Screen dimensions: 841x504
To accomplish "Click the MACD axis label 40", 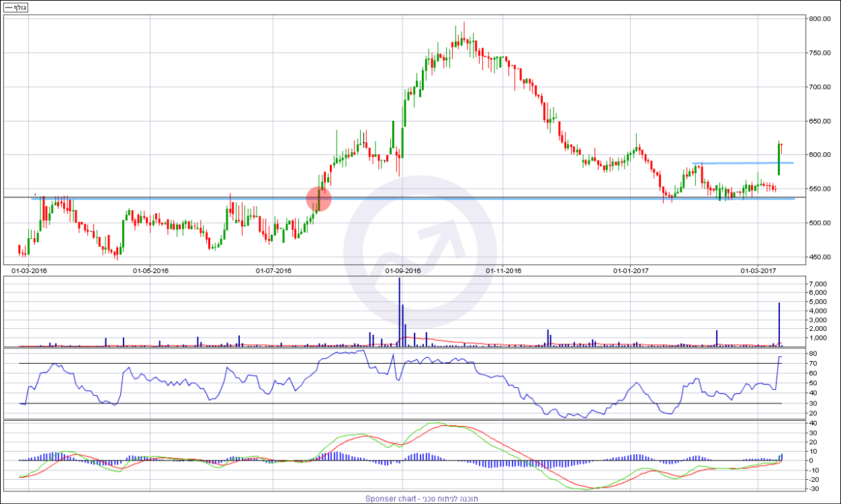I will 812,423.
